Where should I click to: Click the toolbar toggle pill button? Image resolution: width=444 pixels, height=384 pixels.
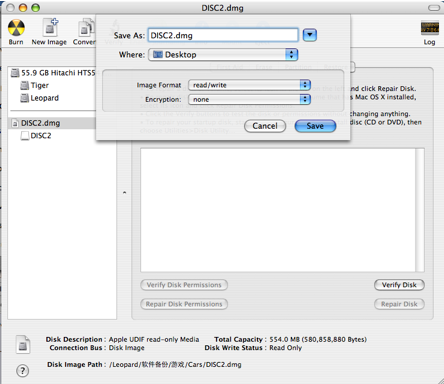tap(434, 8)
